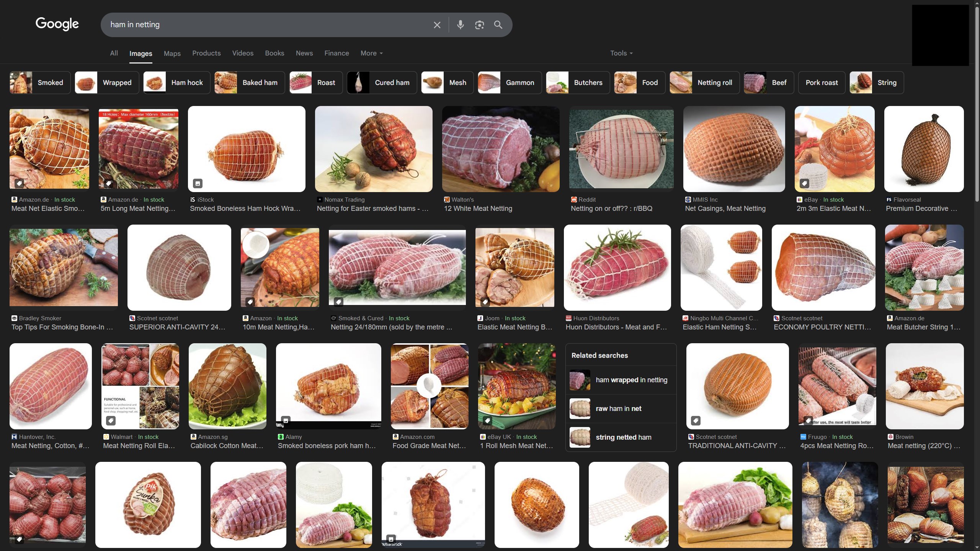Filter images by Cured ham chip
Screen dimensions: 980x551
click(382, 83)
